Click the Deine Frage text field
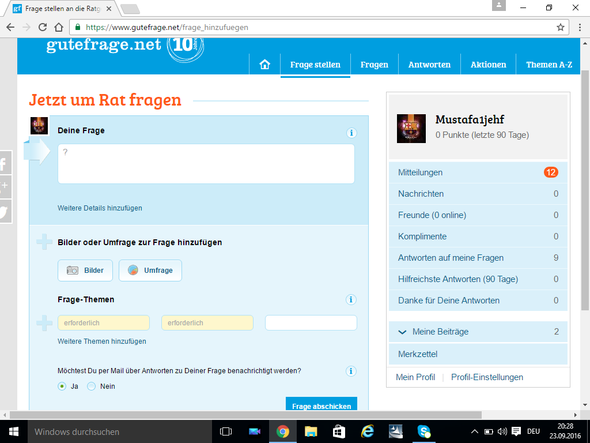Image resolution: width=590 pixels, height=443 pixels. (206, 164)
